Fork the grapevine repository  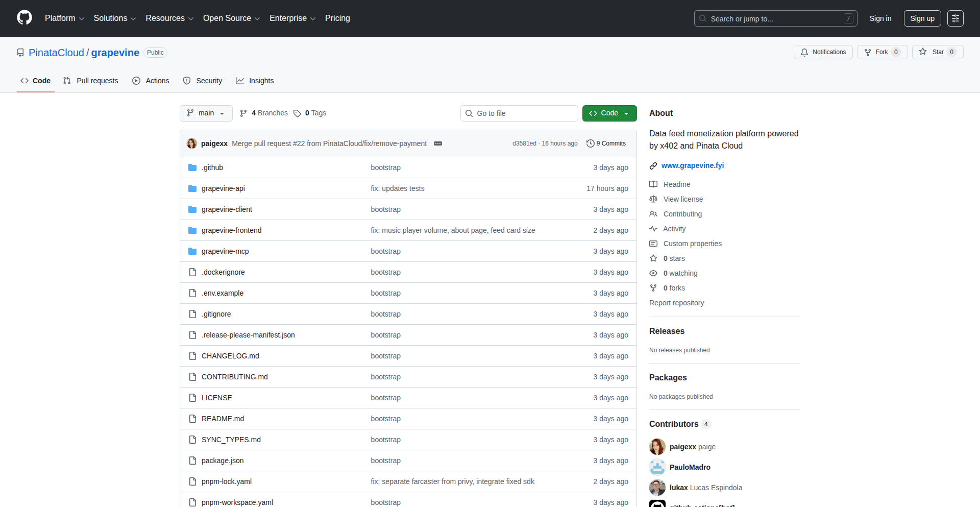tap(882, 52)
